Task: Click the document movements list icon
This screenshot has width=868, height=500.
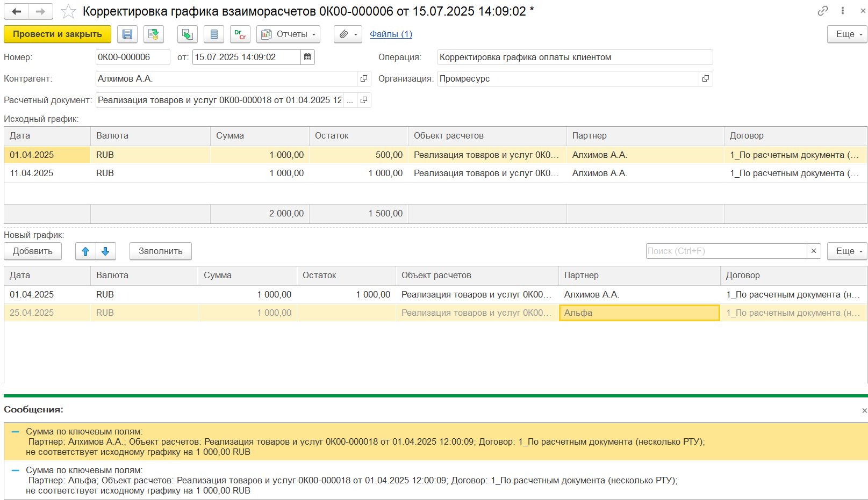Action: pos(214,34)
